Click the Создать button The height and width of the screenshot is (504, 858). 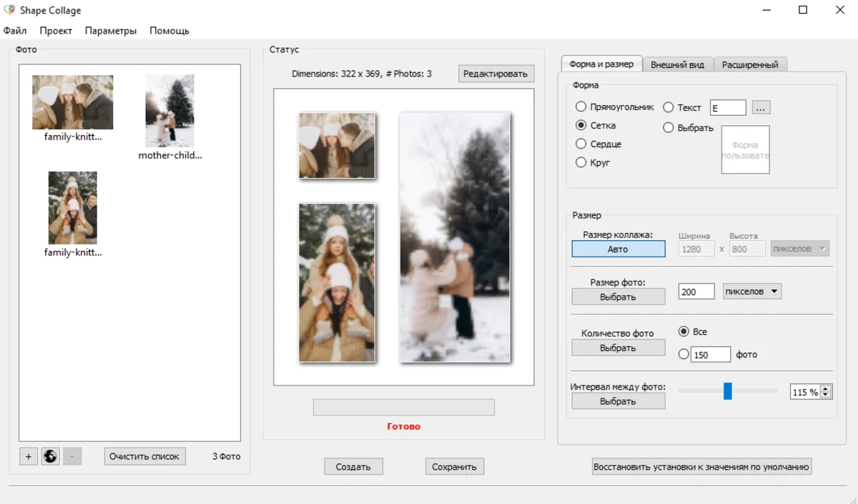point(353,467)
